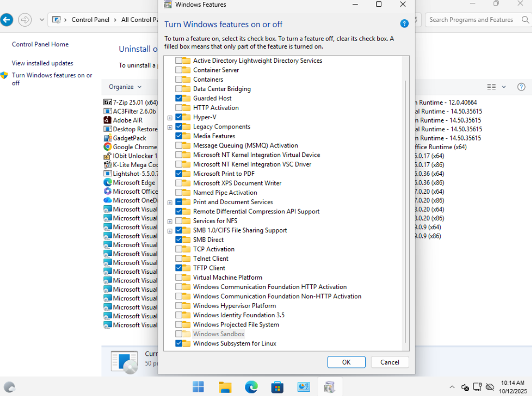Select Remote Differential Compression API Support
The image size is (532, 396).
[x=256, y=211]
